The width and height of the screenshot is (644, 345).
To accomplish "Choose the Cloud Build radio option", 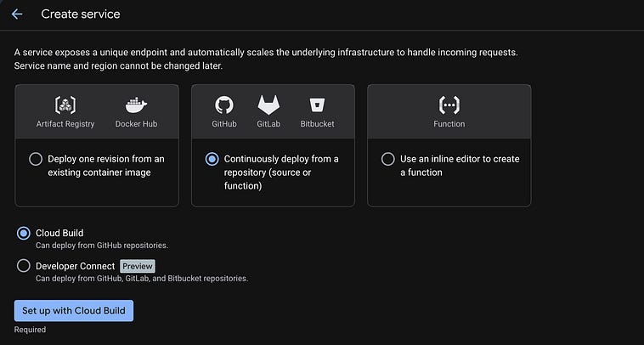I will [24, 234].
